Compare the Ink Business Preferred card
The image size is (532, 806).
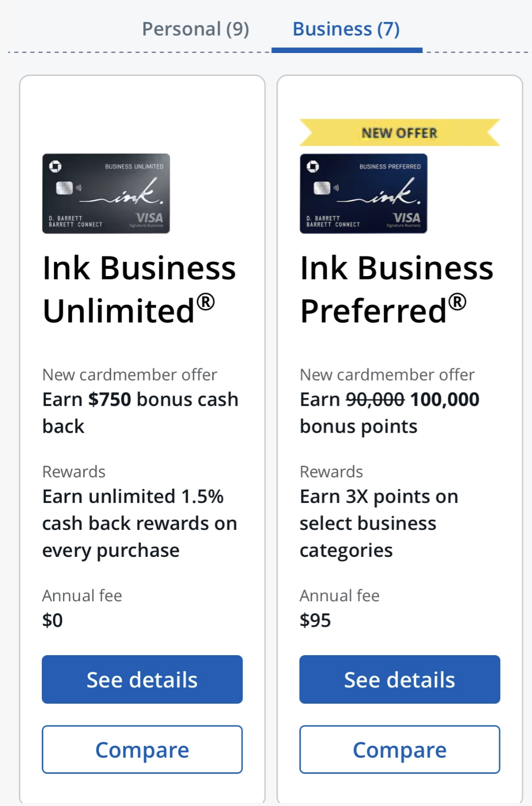coord(400,749)
